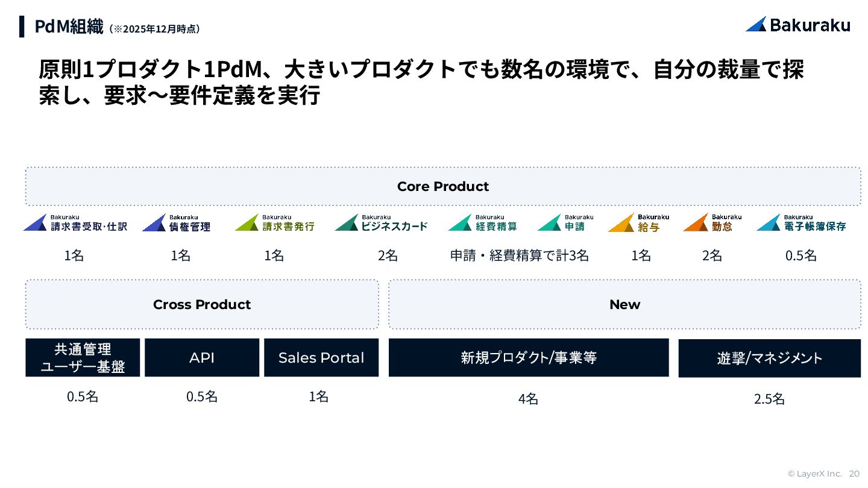Select the Bakuraku 申請 product logo
The height and width of the screenshot is (488, 868).
(x=565, y=223)
